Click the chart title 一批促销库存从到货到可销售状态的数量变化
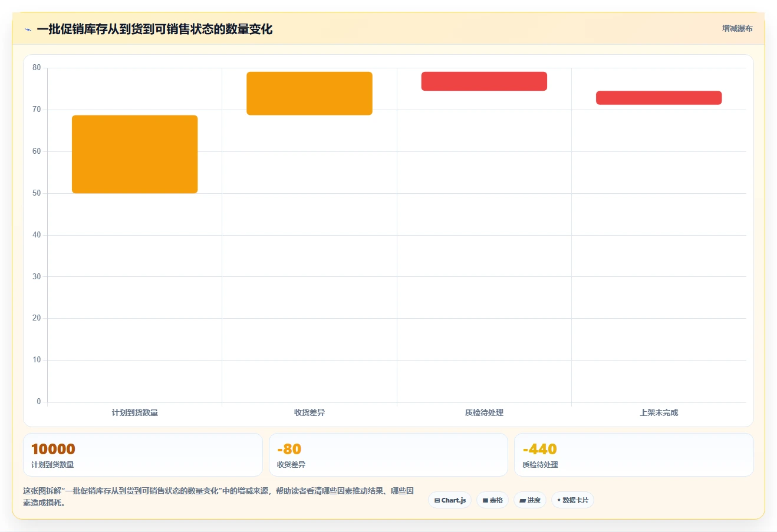Viewport: 777px width, 532px height. point(154,29)
